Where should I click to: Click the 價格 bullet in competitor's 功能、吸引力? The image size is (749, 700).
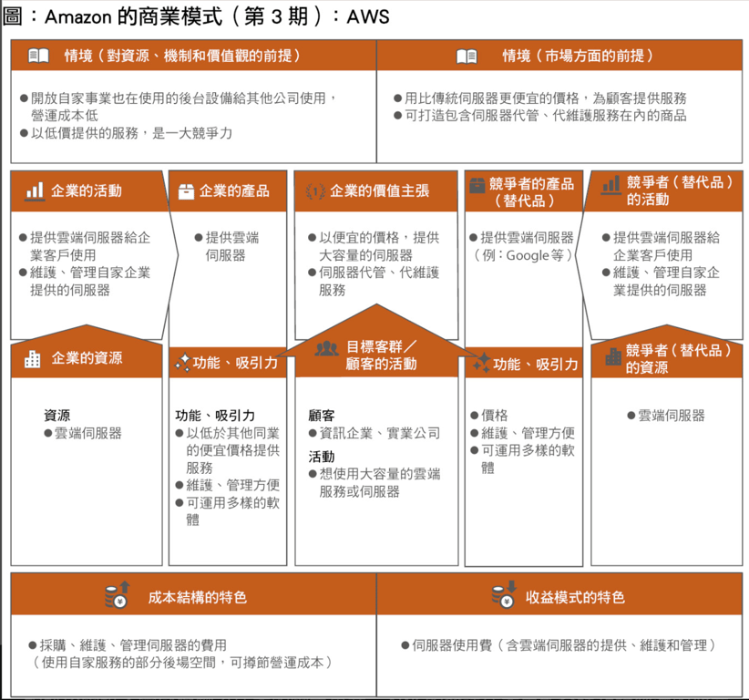(489, 416)
